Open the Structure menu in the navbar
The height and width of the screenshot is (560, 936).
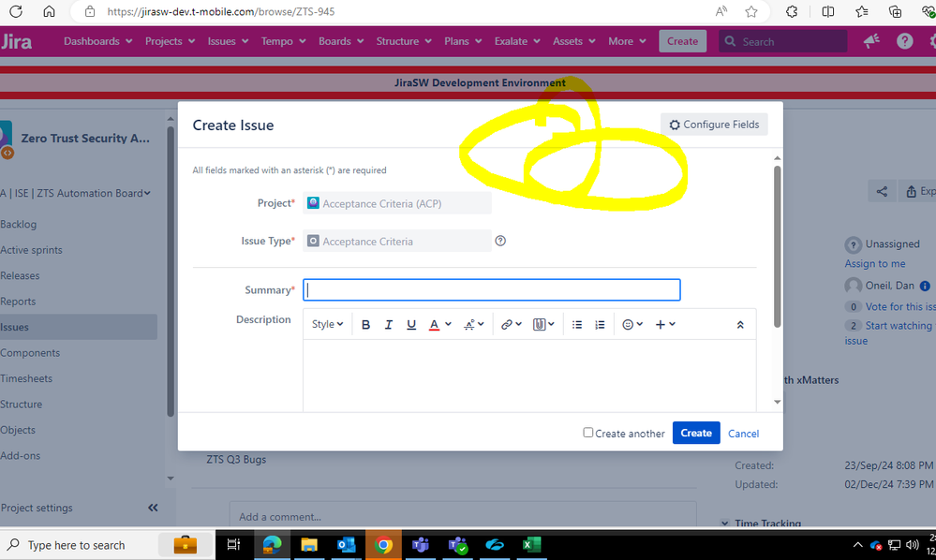point(404,41)
